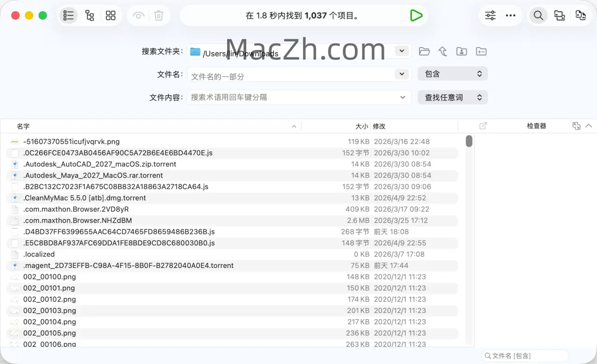Open the 包含 match type dropdown

[452, 74]
